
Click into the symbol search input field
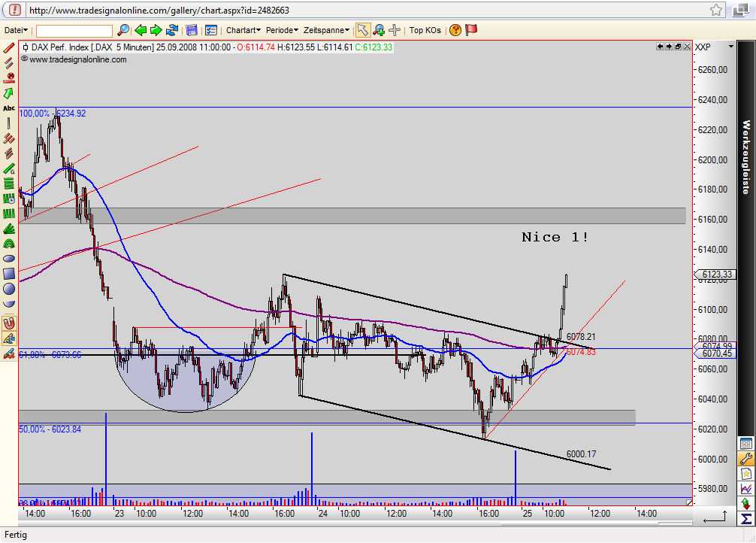74,31
